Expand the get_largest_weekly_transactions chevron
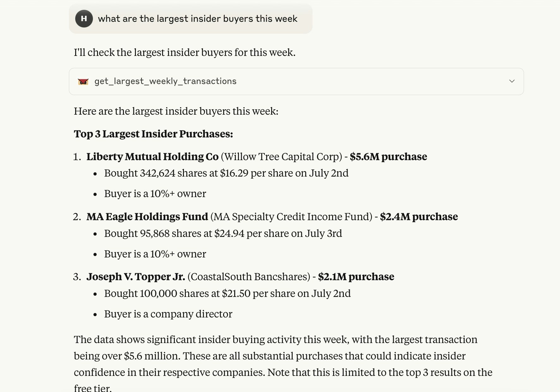This screenshot has width=560, height=392. (512, 81)
